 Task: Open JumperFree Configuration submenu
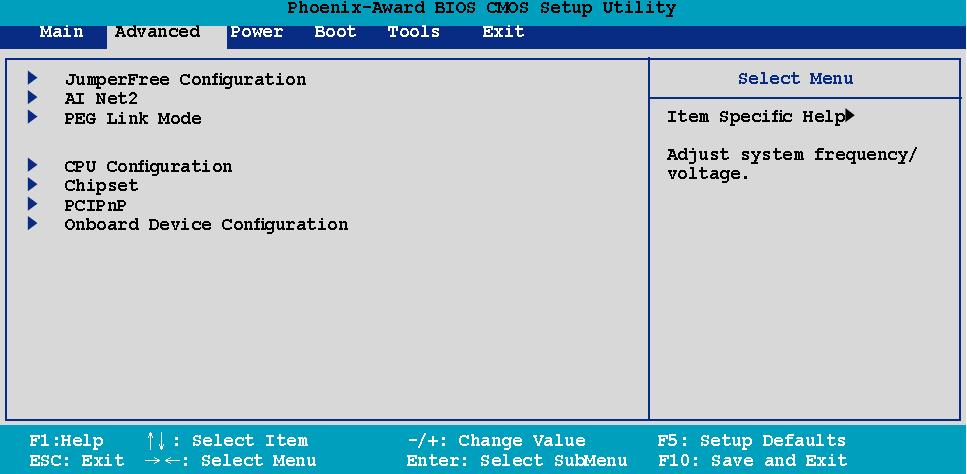click(185, 80)
